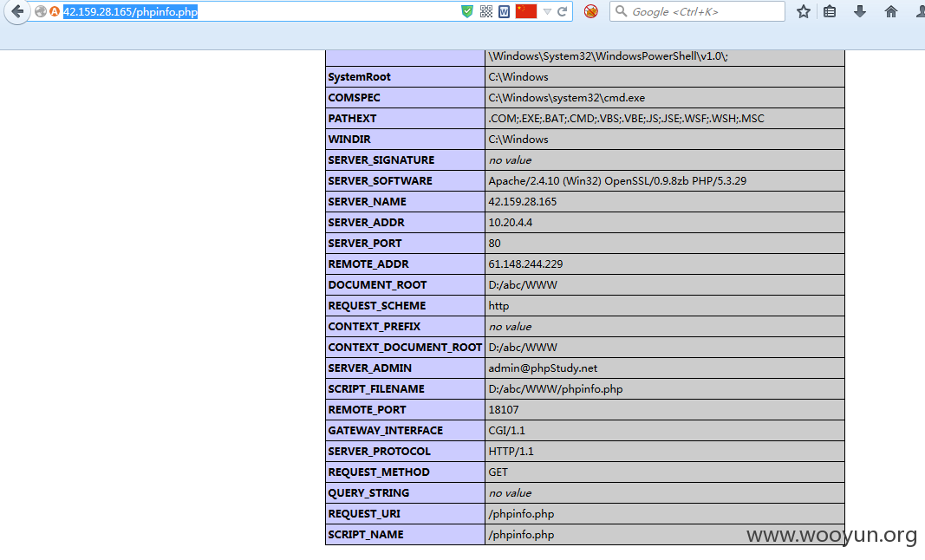Click the REMOTE_PORT value 18107
This screenshot has height=560, width=925.
(x=503, y=409)
